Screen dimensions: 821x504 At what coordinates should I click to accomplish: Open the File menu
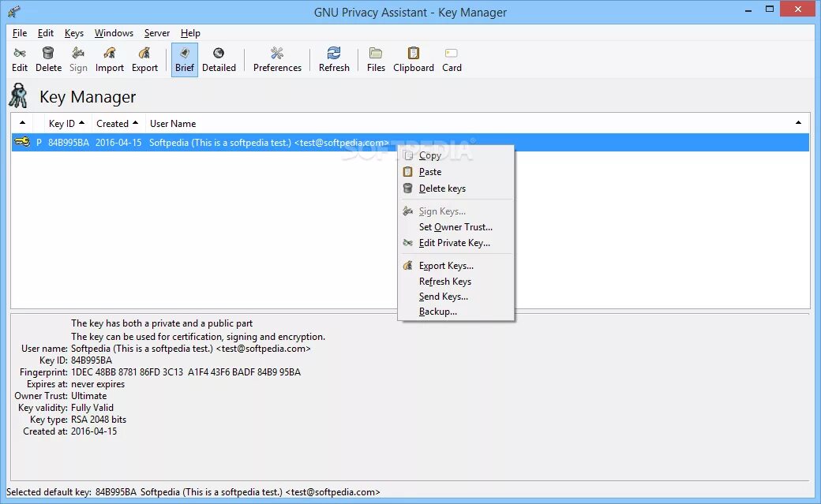point(20,33)
